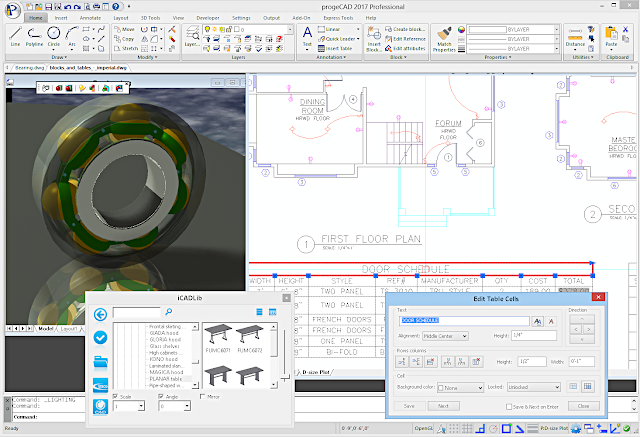Click the Next button in Edit Table Cells

pyautogui.click(x=443, y=406)
